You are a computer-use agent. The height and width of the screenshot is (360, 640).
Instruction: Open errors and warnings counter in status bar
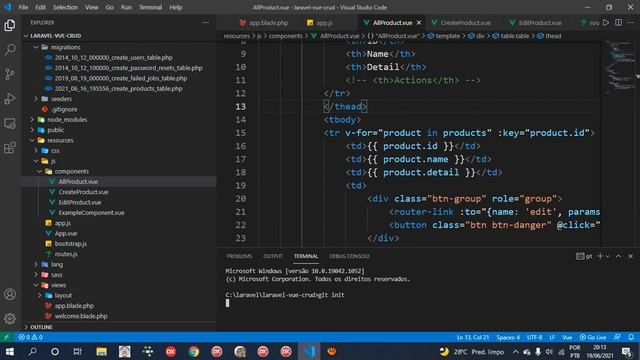click(x=30, y=337)
